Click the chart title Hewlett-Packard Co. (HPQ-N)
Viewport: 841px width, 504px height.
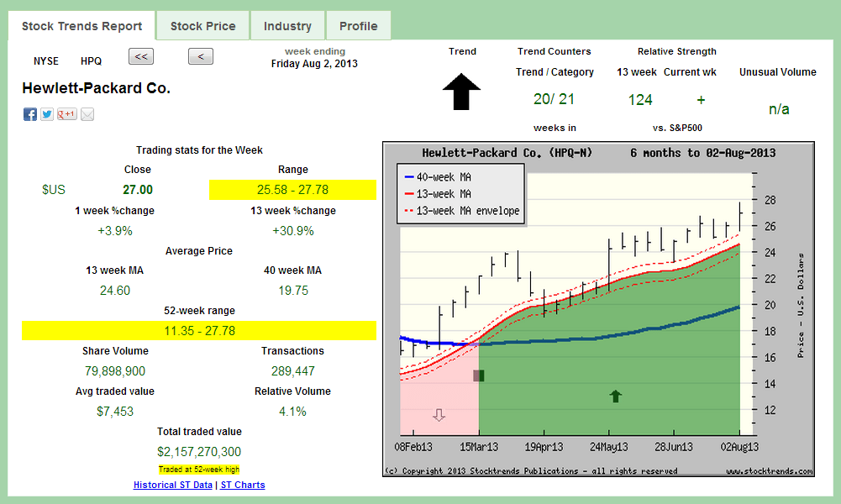click(507, 153)
